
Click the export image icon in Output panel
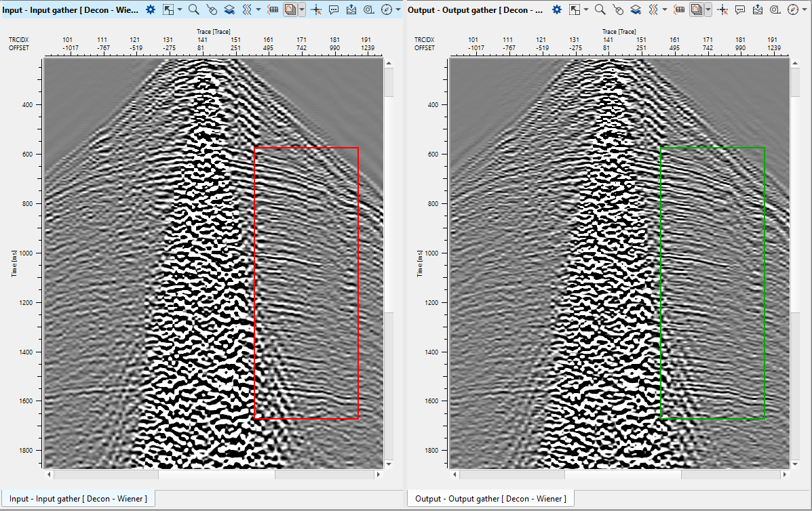click(x=758, y=9)
